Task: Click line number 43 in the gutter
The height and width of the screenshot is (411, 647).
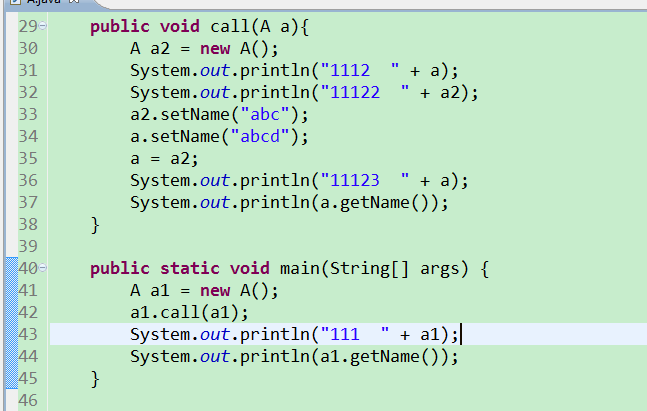Action: pyautogui.click(x=28, y=334)
